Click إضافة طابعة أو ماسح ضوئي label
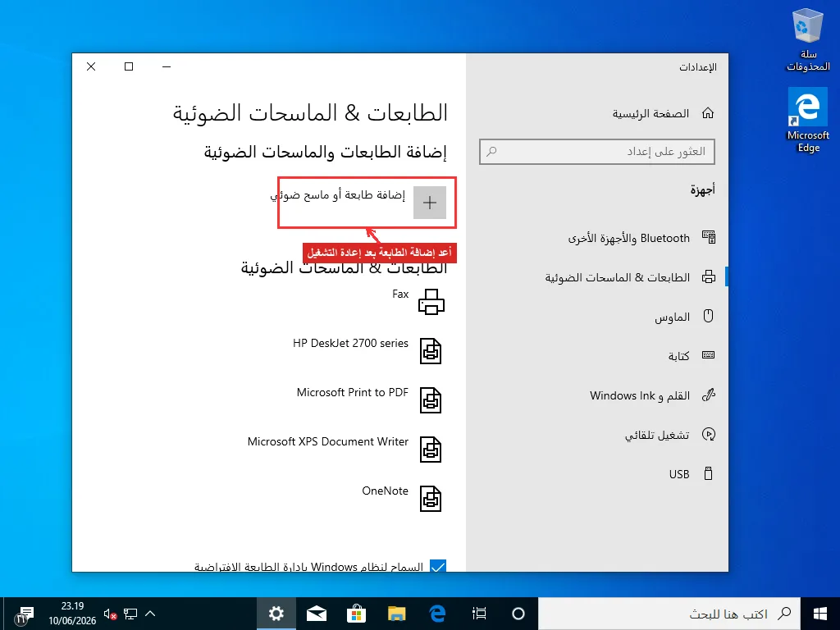The width and height of the screenshot is (840, 630). click(x=338, y=195)
